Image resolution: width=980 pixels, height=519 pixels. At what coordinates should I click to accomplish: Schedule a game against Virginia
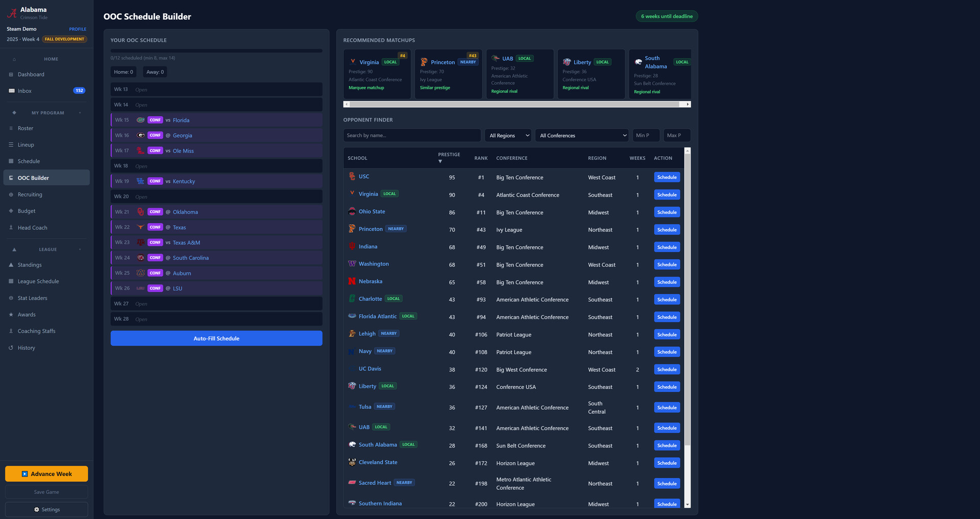pyautogui.click(x=667, y=195)
